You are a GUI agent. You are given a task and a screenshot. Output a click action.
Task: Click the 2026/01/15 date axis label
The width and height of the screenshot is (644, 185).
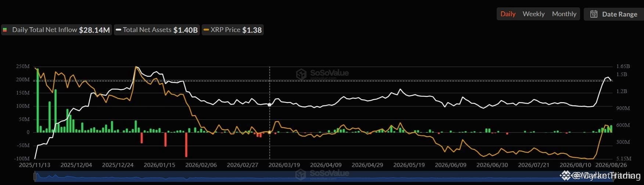coord(159,165)
